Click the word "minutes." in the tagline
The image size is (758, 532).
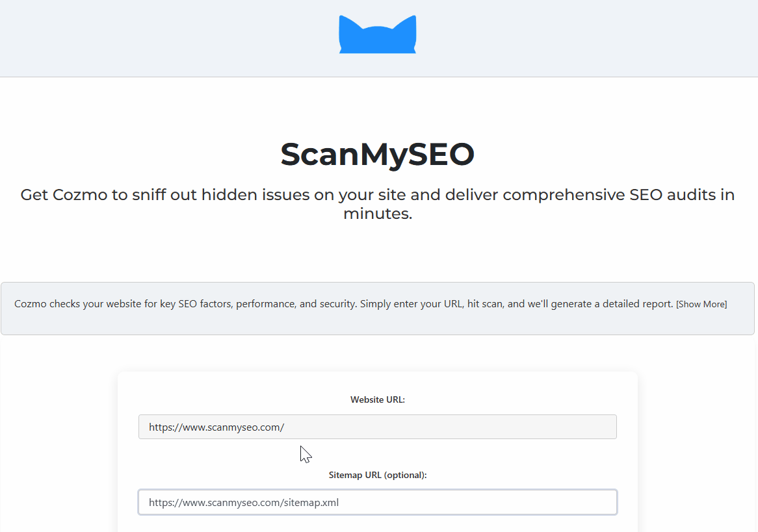coord(377,214)
